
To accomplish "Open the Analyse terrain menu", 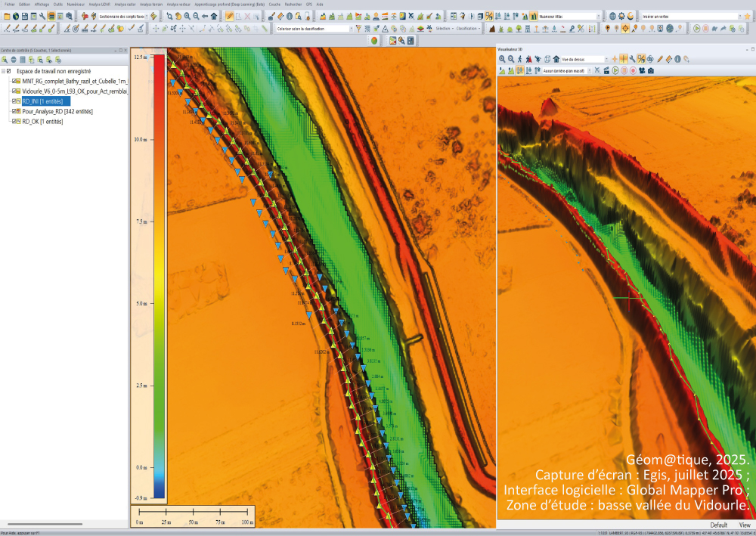I will pos(150,4).
